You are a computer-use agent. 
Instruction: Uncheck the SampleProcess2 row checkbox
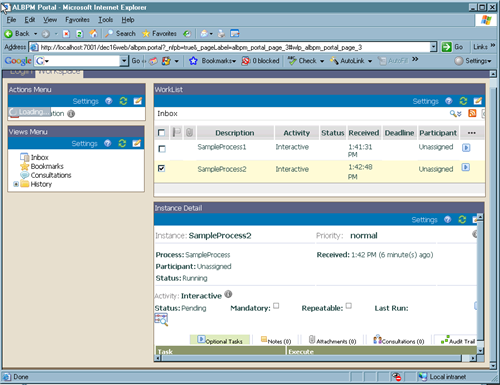(x=161, y=168)
